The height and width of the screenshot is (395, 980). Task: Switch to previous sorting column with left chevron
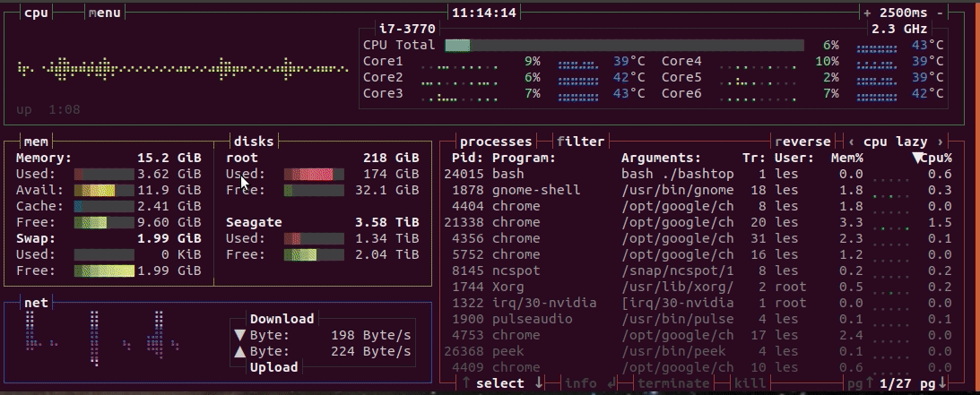coord(851,142)
